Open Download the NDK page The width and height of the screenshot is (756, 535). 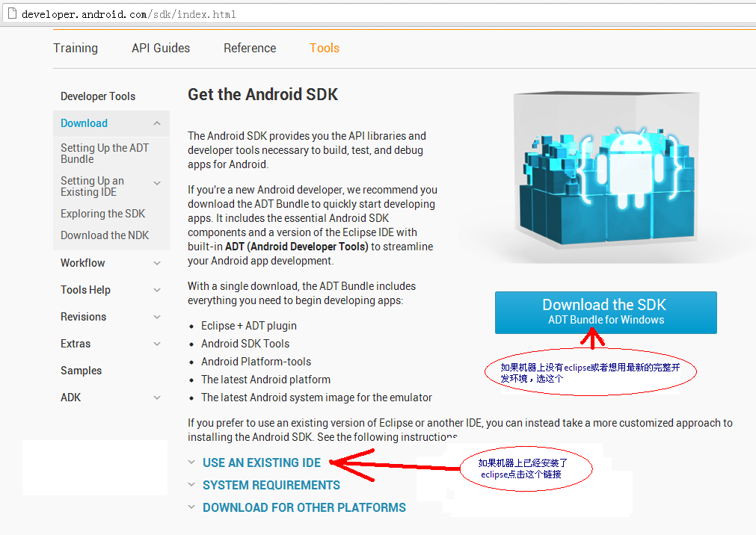(105, 235)
